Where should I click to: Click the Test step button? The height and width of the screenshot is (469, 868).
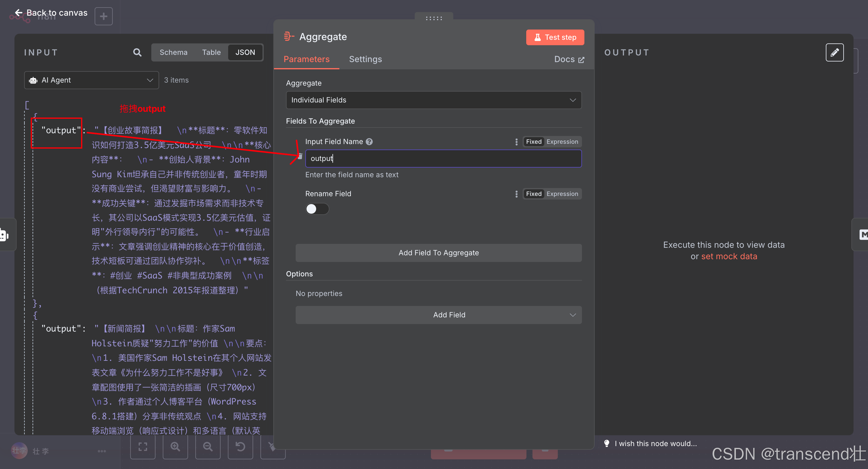coord(555,37)
